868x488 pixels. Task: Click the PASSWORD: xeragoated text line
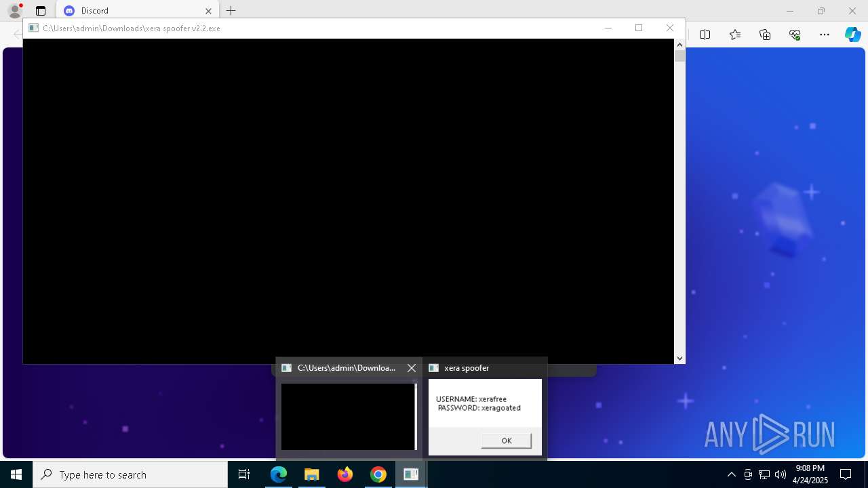(x=479, y=408)
